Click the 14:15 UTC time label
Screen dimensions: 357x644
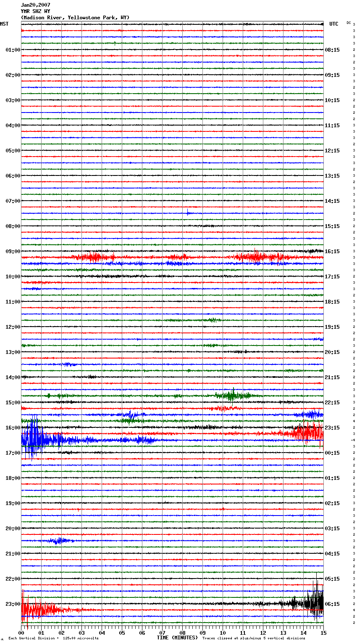[332, 201]
